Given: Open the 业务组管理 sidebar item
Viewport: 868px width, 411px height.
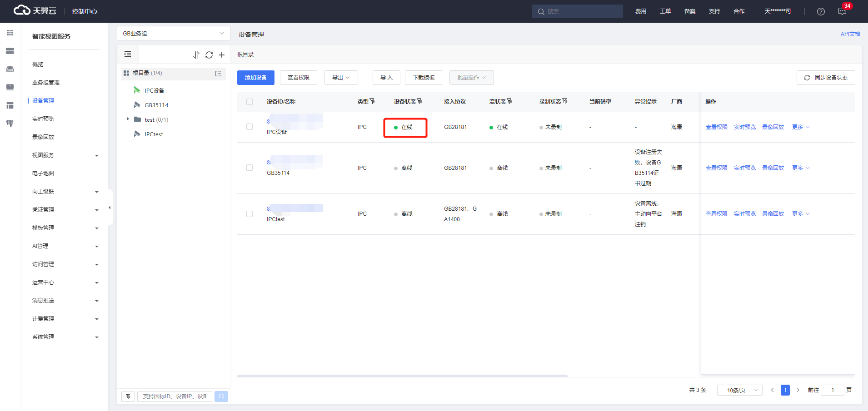Looking at the screenshot, I should pyautogui.click(x=46, y=83).
